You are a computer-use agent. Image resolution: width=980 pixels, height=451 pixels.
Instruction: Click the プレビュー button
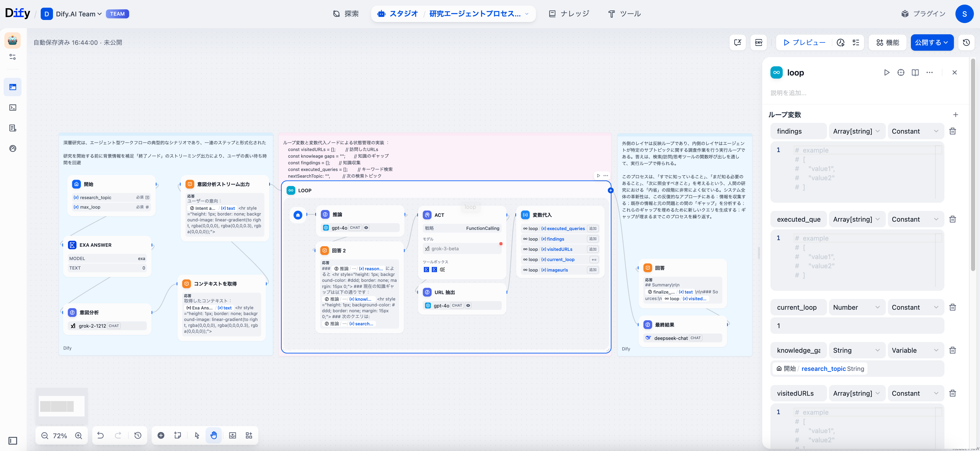(x=804, y=43)
